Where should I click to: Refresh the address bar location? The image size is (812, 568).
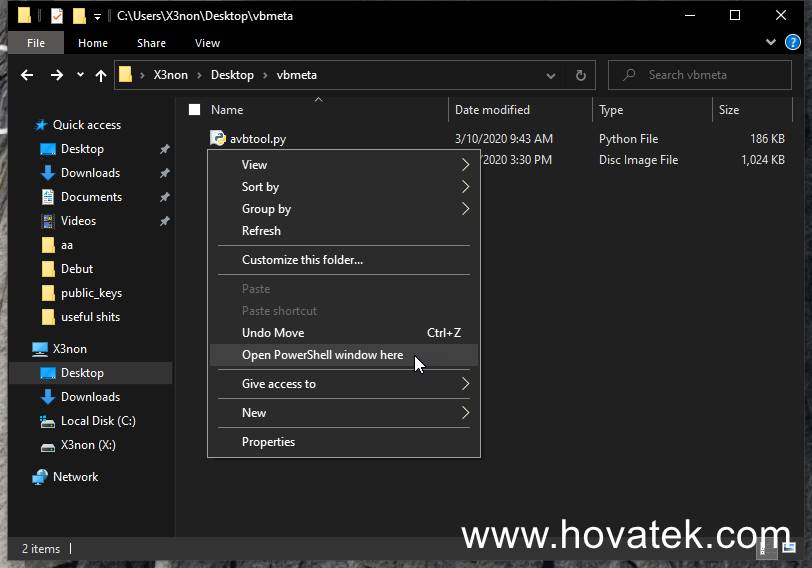point(580,75)
